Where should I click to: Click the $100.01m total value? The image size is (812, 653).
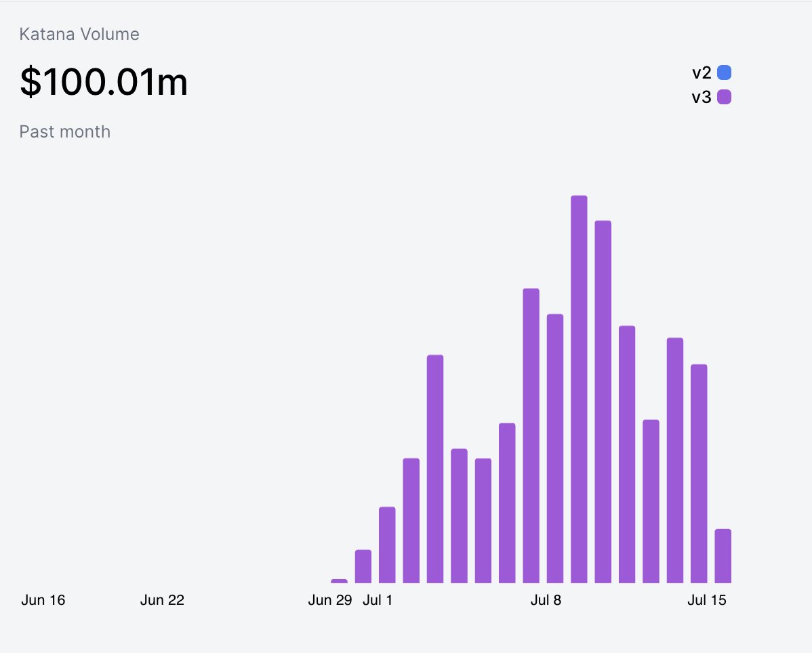(x=104, y=82)
